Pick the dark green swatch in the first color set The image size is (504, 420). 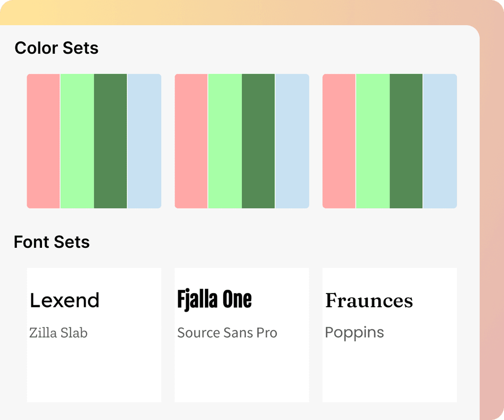click(111, 141)
